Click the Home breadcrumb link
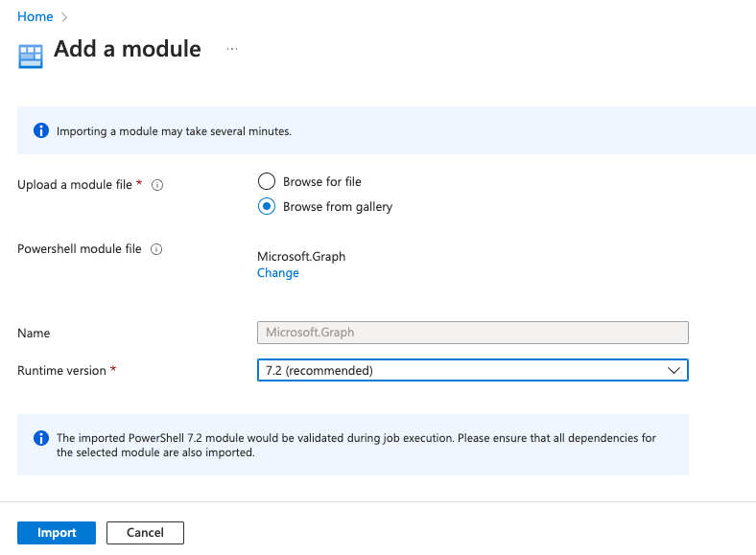Image resolution: width=756 pixels, height=555 pixels. 35,17
